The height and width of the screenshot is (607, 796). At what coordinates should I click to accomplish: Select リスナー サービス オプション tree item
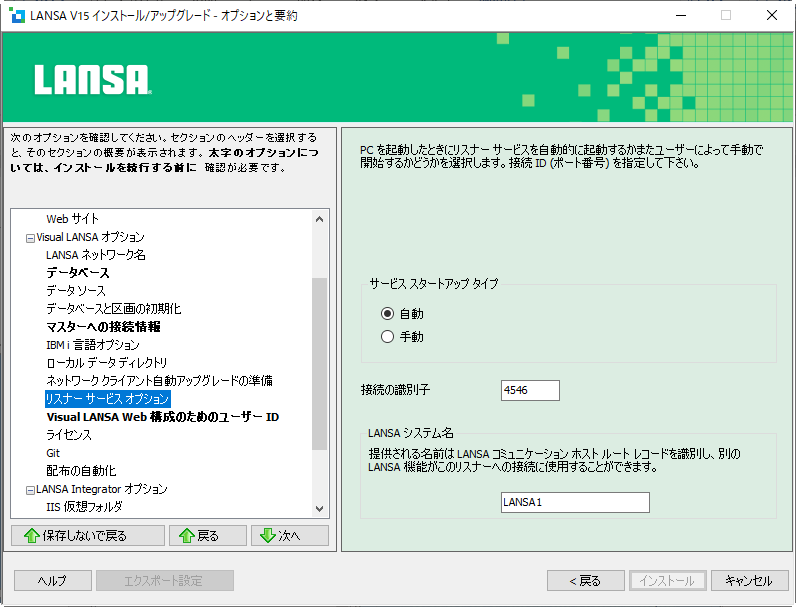(x=108, y=399)
